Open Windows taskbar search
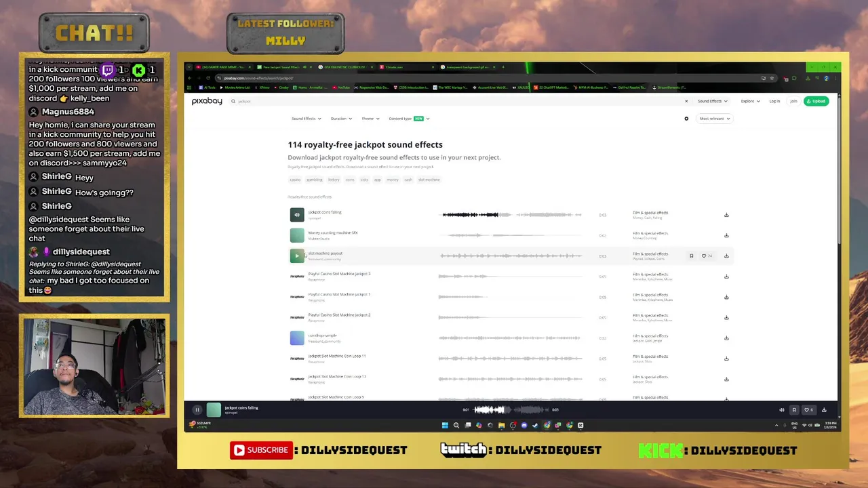 [x=456, y=425]
